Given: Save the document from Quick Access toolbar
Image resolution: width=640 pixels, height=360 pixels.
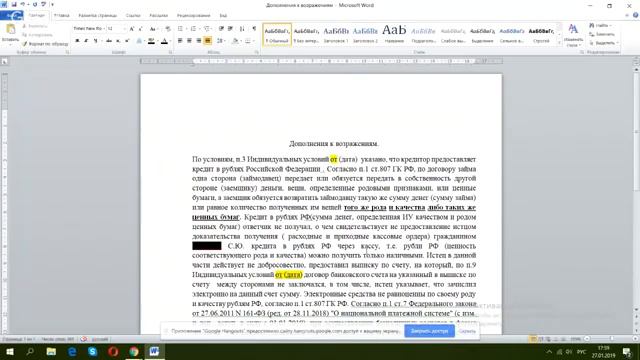Looking at the screenshot, I should (x=13, y=4).
